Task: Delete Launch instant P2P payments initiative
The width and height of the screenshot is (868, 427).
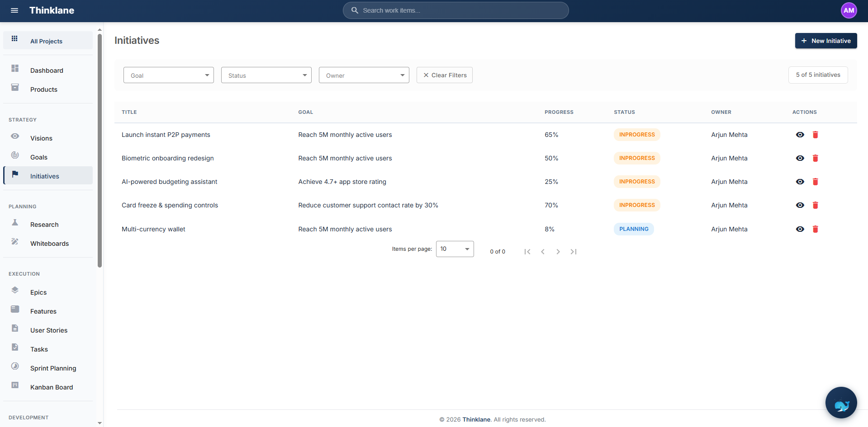Action: coord(815,135)
